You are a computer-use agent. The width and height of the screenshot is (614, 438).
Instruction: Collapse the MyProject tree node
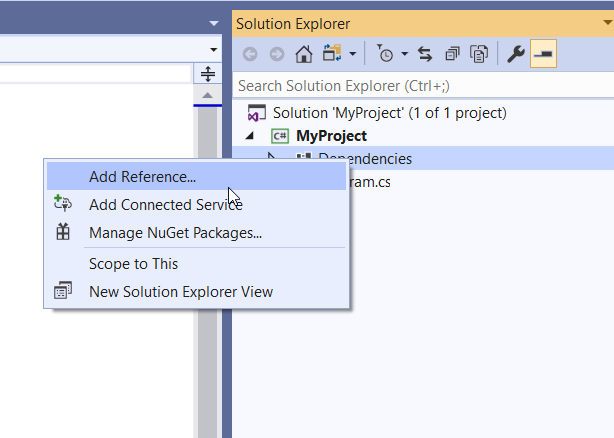249,136
